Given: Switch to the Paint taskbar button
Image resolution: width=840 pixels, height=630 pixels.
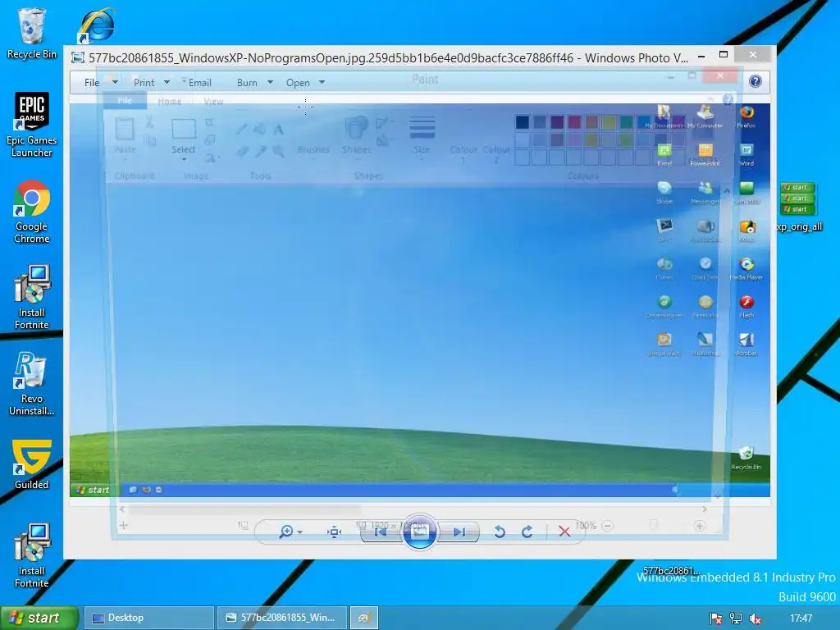Looking at the screenshot, I should click(x=364, y=618).
